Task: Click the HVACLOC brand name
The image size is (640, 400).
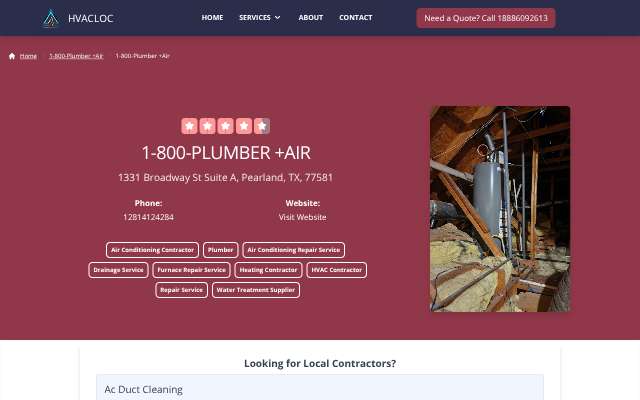Action: 91,18
